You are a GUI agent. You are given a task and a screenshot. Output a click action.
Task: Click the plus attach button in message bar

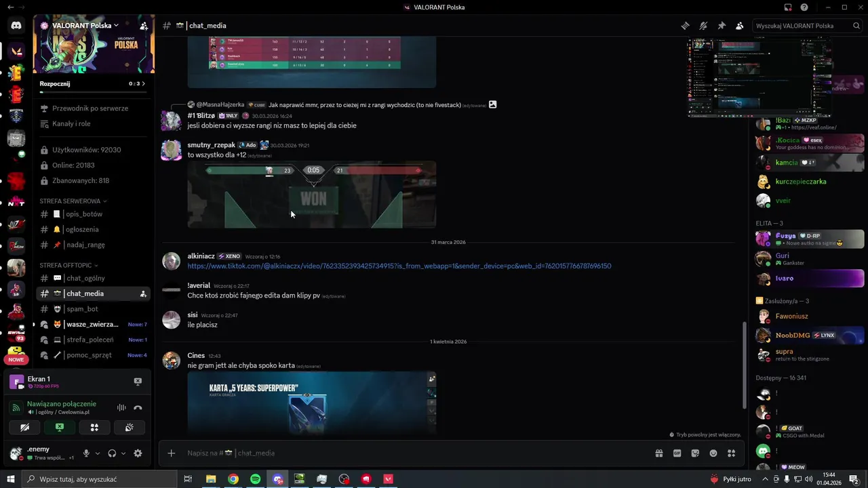(172, 453)
